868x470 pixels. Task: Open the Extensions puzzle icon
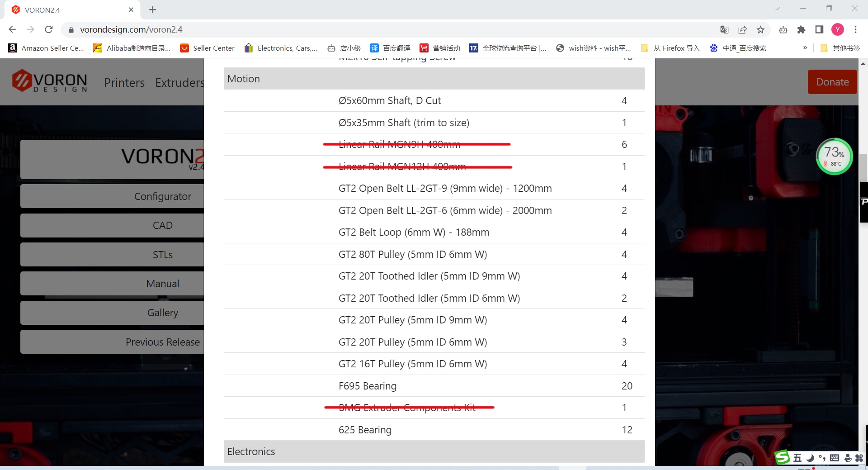(801, 29)
